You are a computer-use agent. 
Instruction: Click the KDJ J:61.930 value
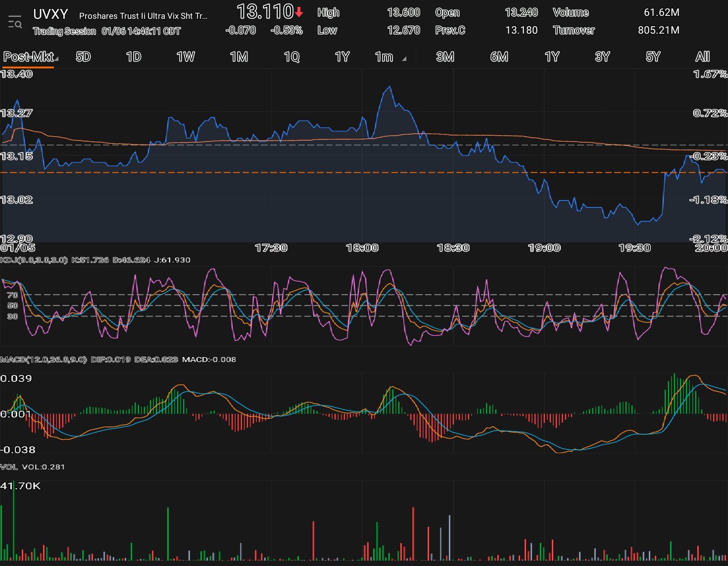click(x=172, y=260)
